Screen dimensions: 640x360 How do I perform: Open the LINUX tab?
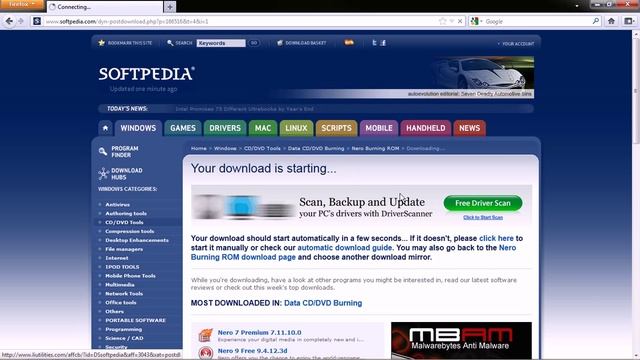pyautogui.click(x=296, y=128)
